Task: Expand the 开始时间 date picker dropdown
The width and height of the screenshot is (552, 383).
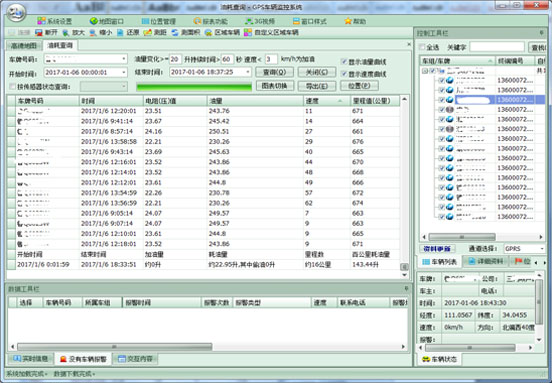Action: tap(124, 73)
